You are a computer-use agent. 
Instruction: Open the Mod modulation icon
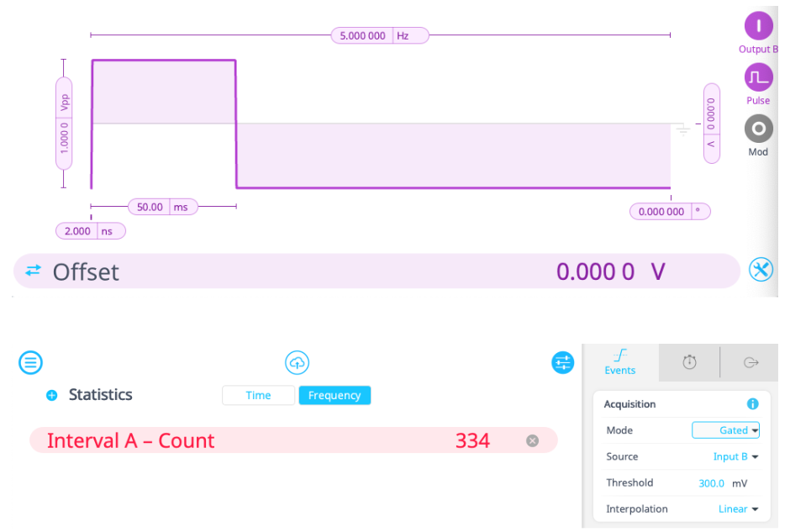tap(758, 129)
